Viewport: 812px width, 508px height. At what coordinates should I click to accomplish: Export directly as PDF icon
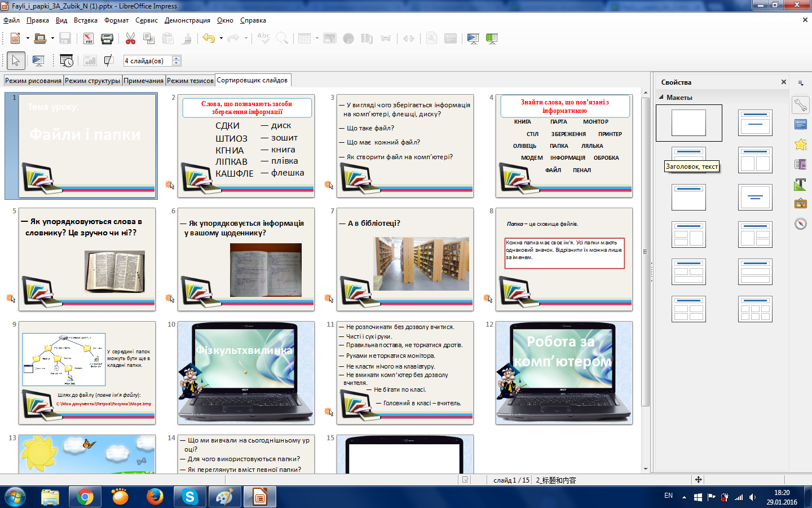[89, 38]
